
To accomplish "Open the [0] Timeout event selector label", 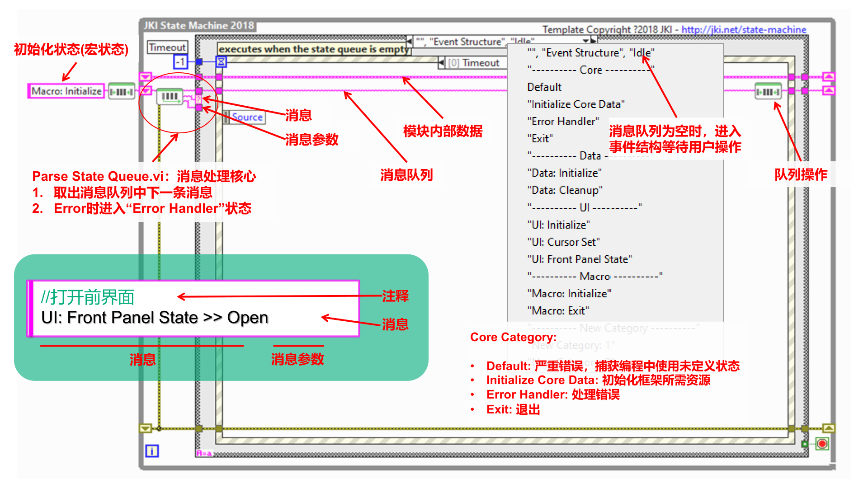I will (473, 63).
